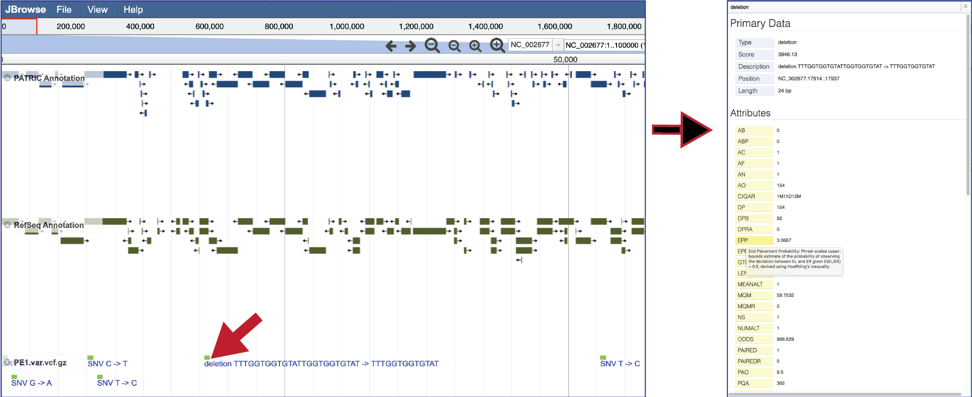Click the PAIREDR attribute label
This screenshot has width=972, height=397.
pos(754,361)
